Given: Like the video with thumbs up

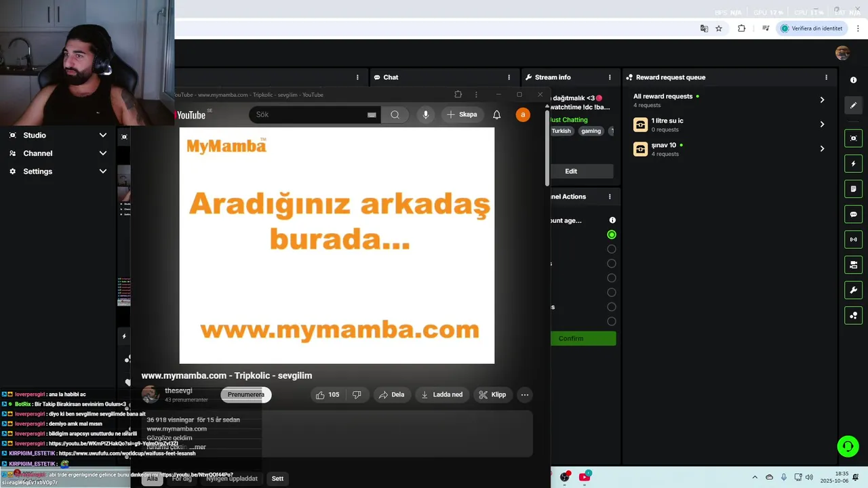Looking at the screenshot, I should coord(329,394).
